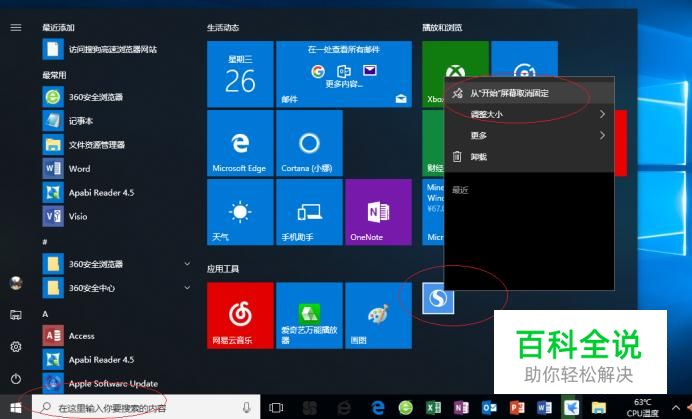Open the 手机助手 tile
The width and height of the screenshot is (692, 419).
coord(309,212)
